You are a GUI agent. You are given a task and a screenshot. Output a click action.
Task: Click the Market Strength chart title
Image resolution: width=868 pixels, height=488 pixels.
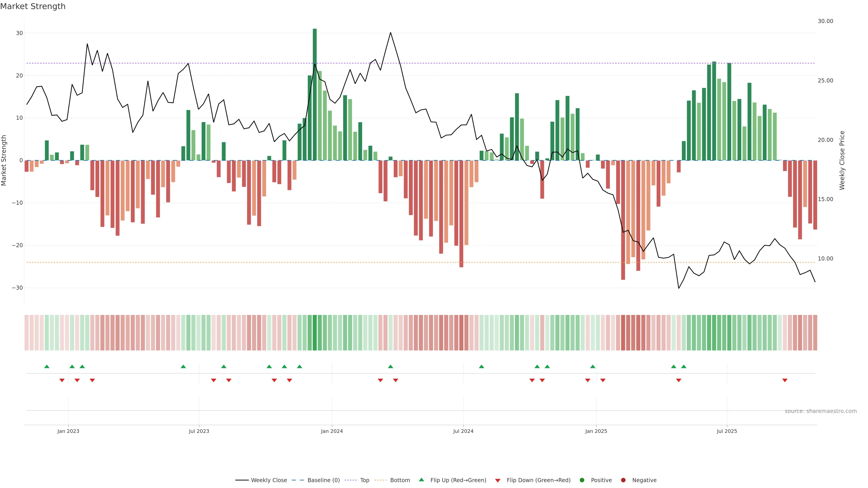[x=33, y=6]
